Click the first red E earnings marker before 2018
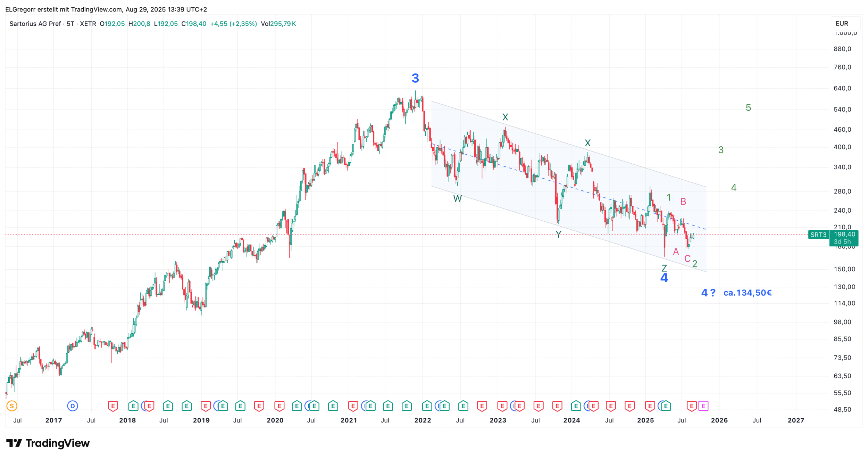This screenshot has width=868, height=459. 113,406
